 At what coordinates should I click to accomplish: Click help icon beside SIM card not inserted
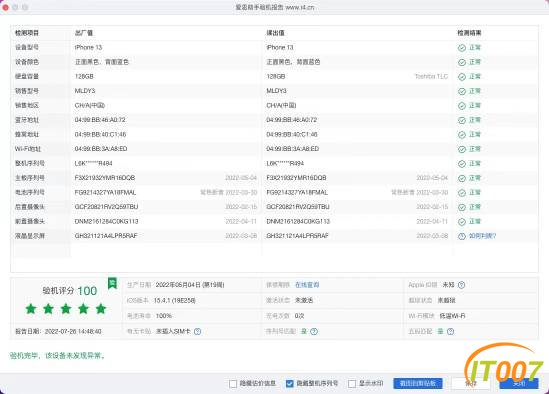tap(197, 331)
